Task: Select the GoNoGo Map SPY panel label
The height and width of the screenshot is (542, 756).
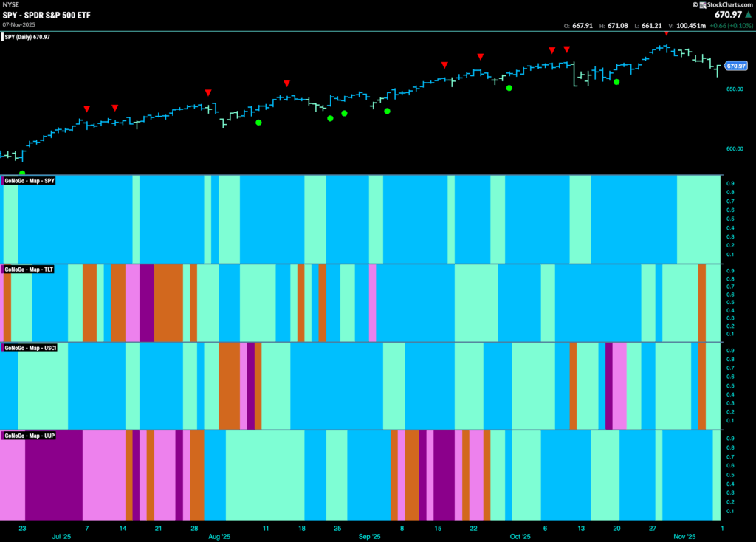Action: pos(29,181)
